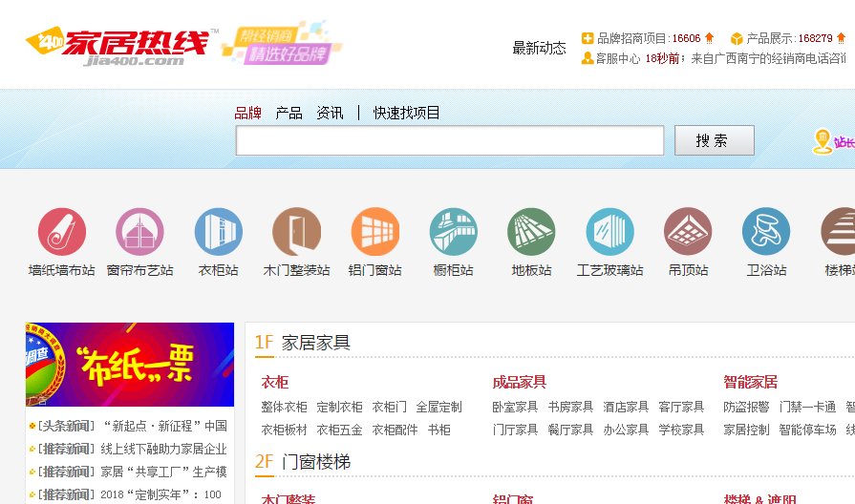Open the 吊顶站 ceiling icon

(x=688, y=232)
